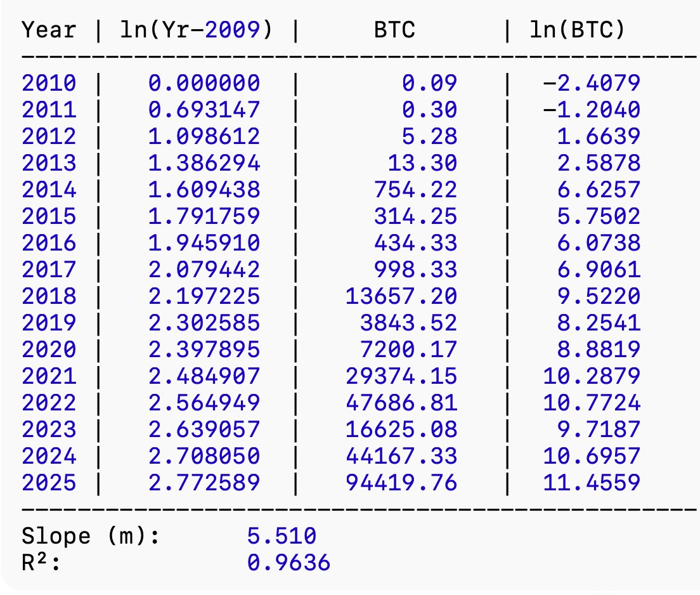Click the year 2019 entry
Viewport: 700px width, 595px height.
(49, 323)
